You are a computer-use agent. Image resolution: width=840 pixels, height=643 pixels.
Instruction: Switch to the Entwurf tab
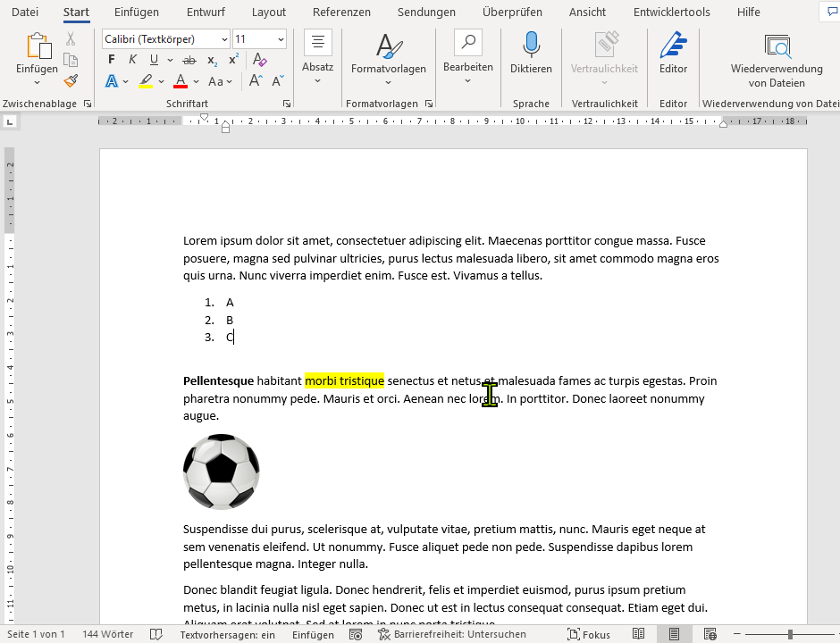[x=206, y=12]
